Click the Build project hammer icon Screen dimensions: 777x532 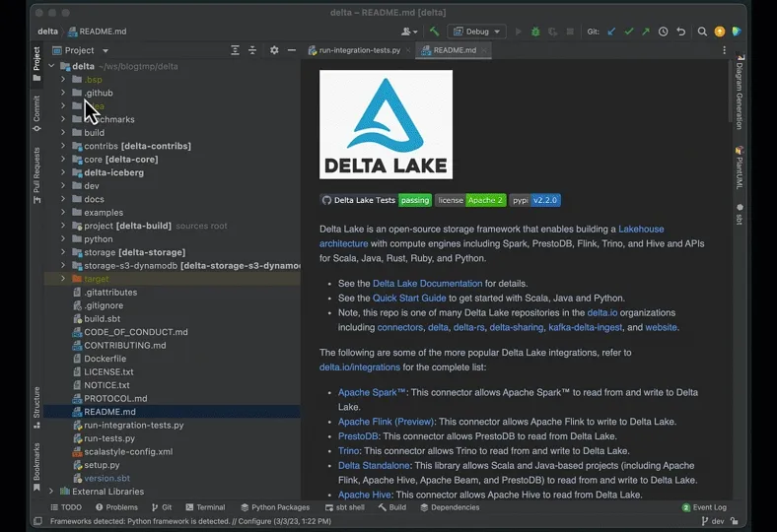(x=434, y=32)
